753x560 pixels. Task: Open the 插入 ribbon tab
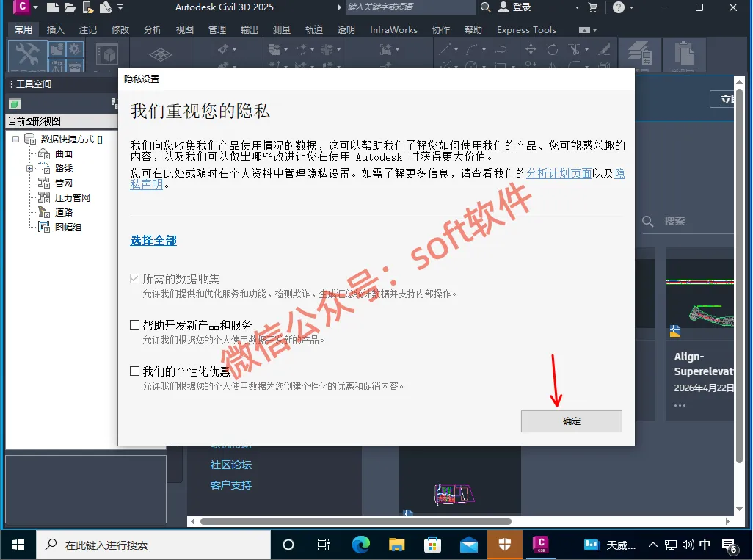pos(55,30)
